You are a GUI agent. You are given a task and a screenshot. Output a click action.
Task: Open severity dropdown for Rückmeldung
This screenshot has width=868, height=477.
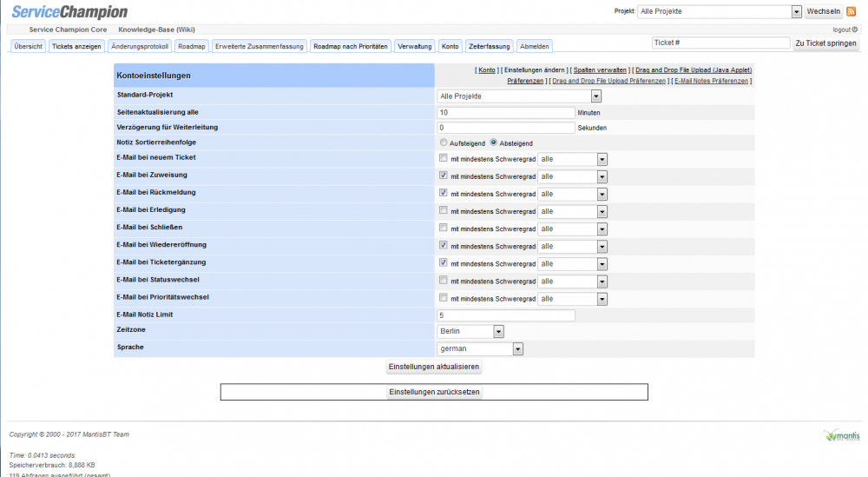click(x=572, y=195)
